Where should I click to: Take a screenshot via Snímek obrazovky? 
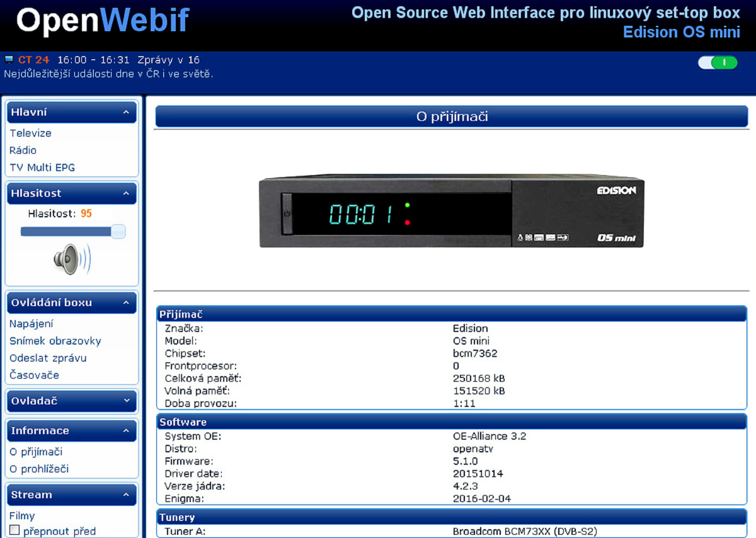click(x=55, y=341)
